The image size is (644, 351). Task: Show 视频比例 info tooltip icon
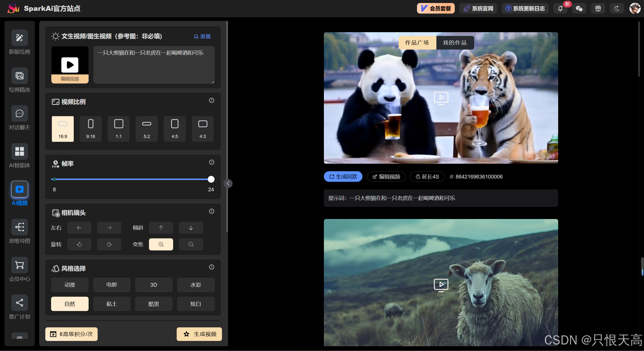pyautogui.click(x=211, y=100)
